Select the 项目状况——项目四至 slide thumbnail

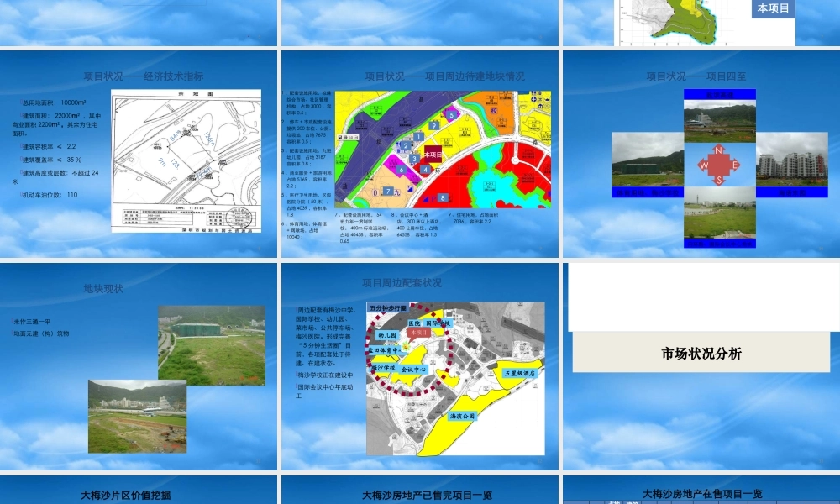pos(701,154)
